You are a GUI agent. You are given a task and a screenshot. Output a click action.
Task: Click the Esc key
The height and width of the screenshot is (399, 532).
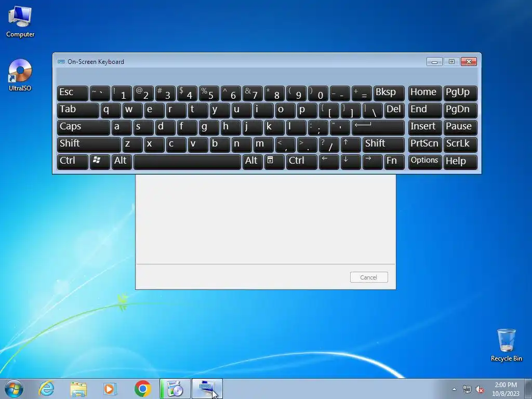73,94
